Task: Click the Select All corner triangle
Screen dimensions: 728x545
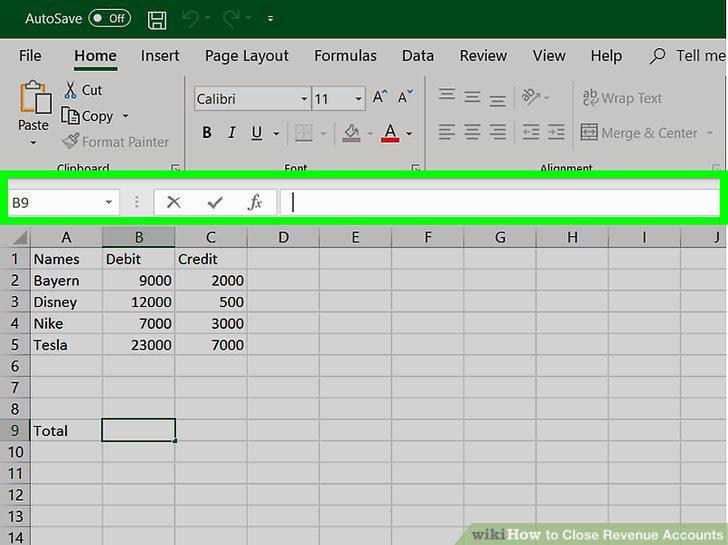Action: [20, 238]
